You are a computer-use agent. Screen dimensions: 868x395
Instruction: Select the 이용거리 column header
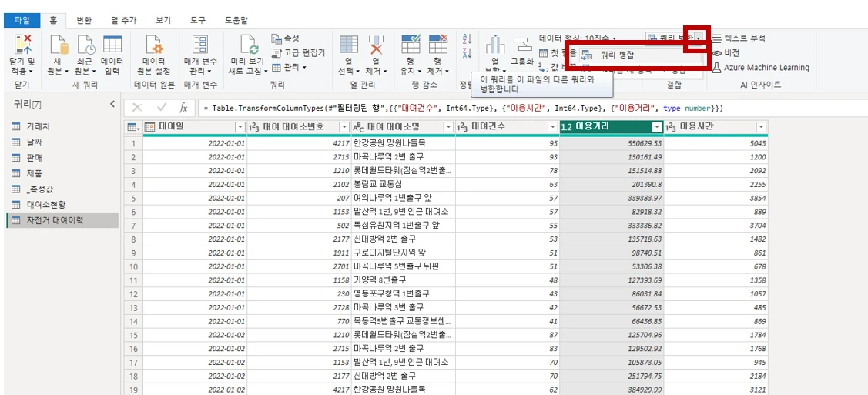pyautogui.click(x=612, y=127)
